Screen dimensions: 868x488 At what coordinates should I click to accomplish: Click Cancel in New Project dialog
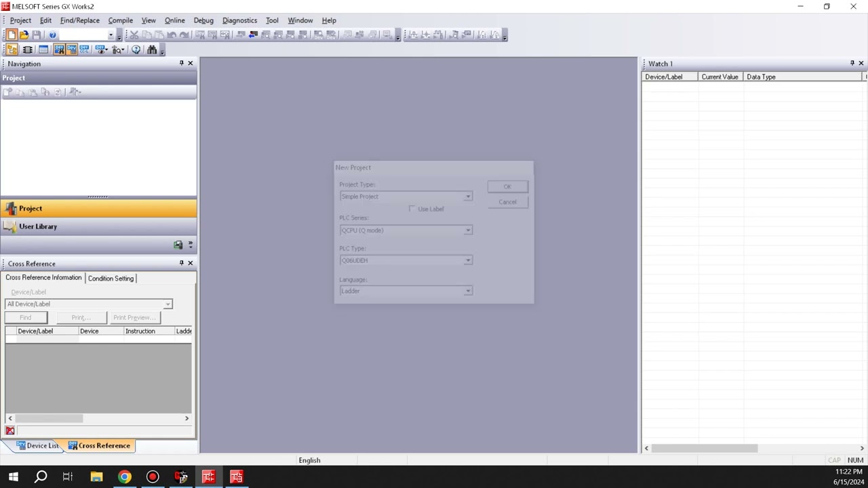(x=507, y=202)
